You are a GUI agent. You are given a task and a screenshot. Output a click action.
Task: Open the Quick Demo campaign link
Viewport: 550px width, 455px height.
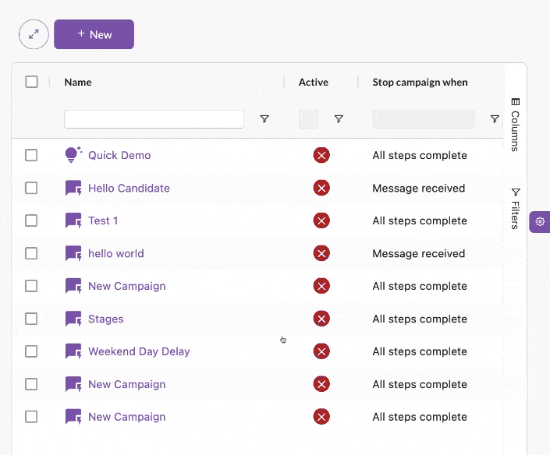119,155
